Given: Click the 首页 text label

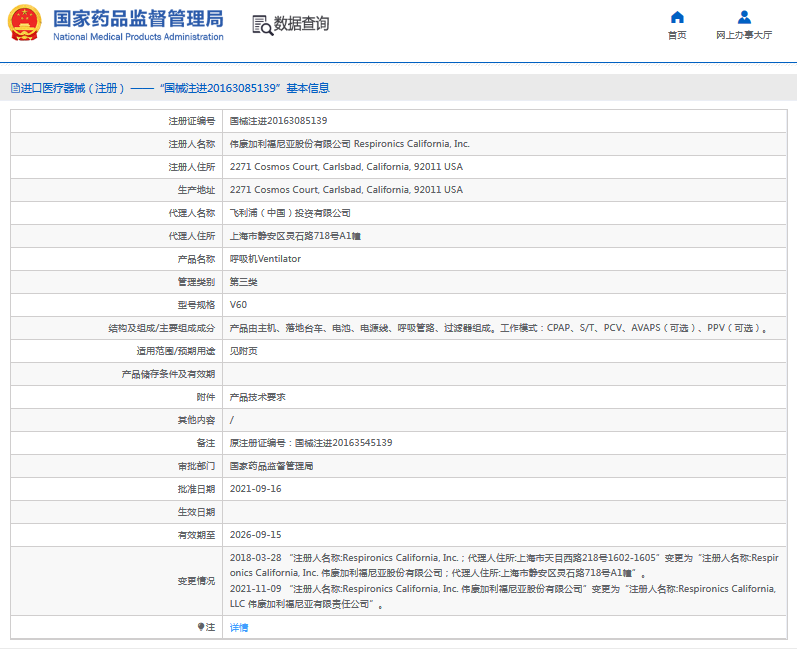Looking at the screenshot, I should (677, 35).
